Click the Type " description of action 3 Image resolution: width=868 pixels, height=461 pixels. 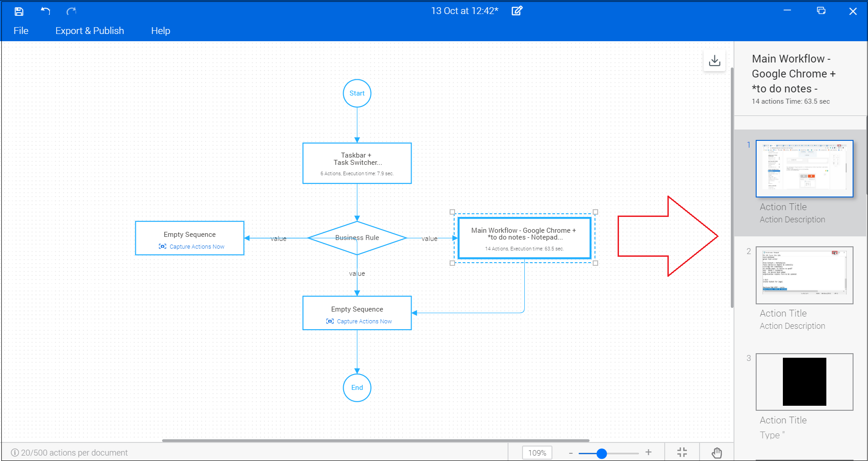[x=772, y=435]
